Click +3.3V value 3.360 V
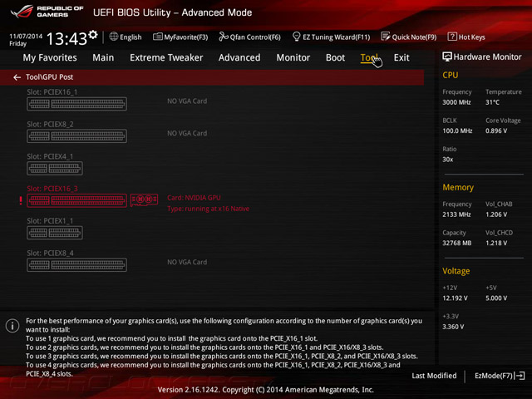 [453, 327]
